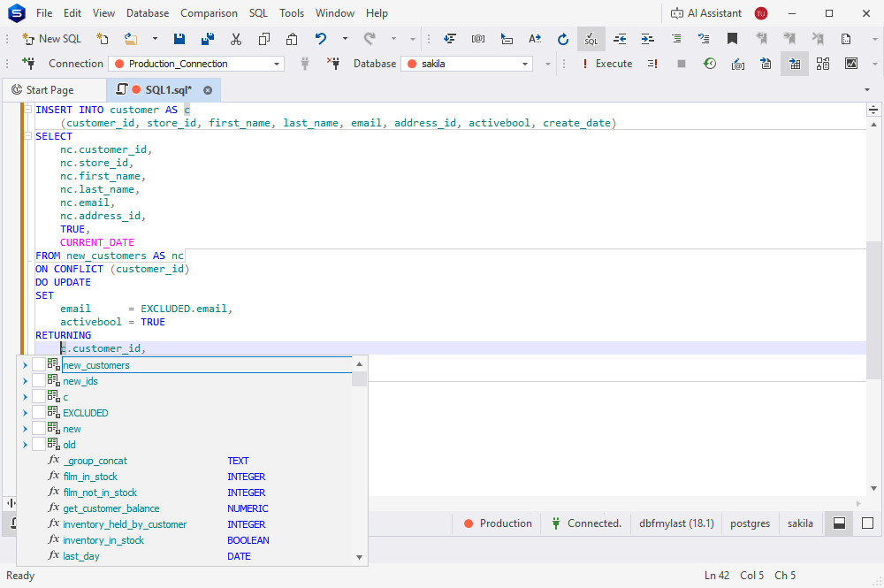Click the Execute button
884x588 pixels.
pos(606,64)
